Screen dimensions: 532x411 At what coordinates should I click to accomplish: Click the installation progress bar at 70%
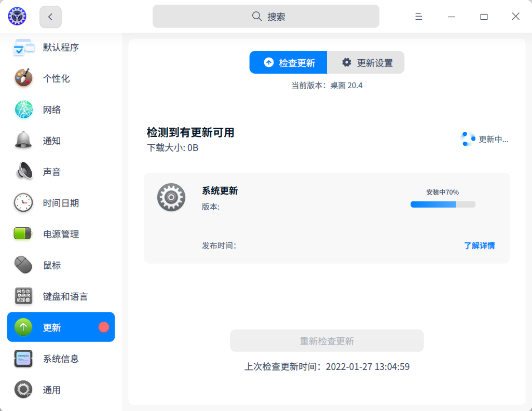[x=443, y=204]
